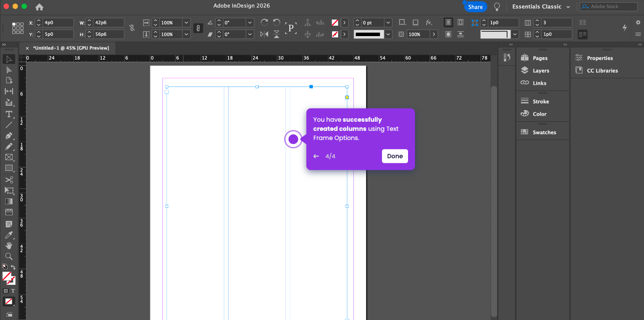Select top-left reference point square
The image size is (644, 320).
tap(14, 24)
